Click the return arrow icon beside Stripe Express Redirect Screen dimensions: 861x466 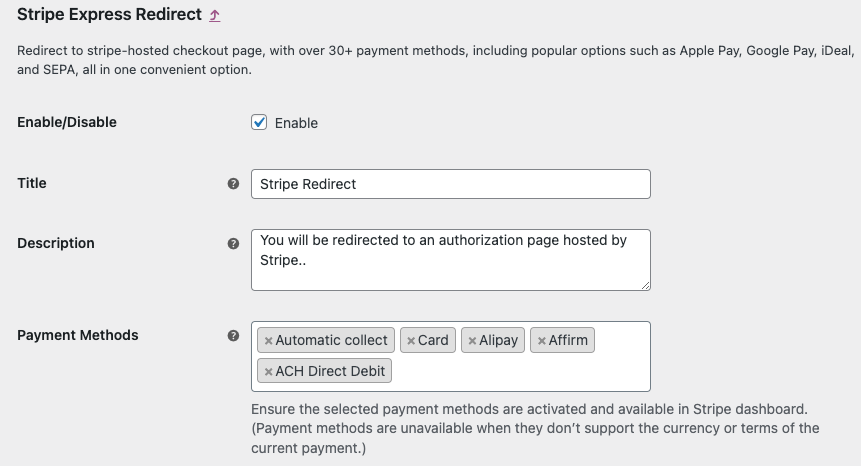click(215, 16)
